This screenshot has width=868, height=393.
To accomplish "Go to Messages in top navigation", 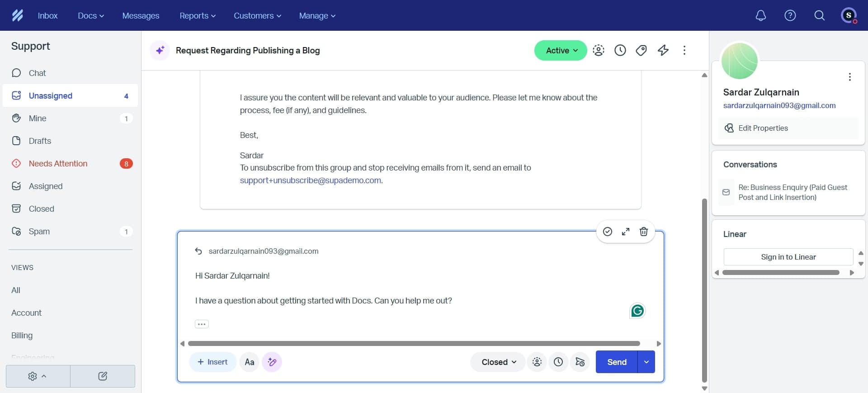I will pyautogui.click(x=141, y=15).
